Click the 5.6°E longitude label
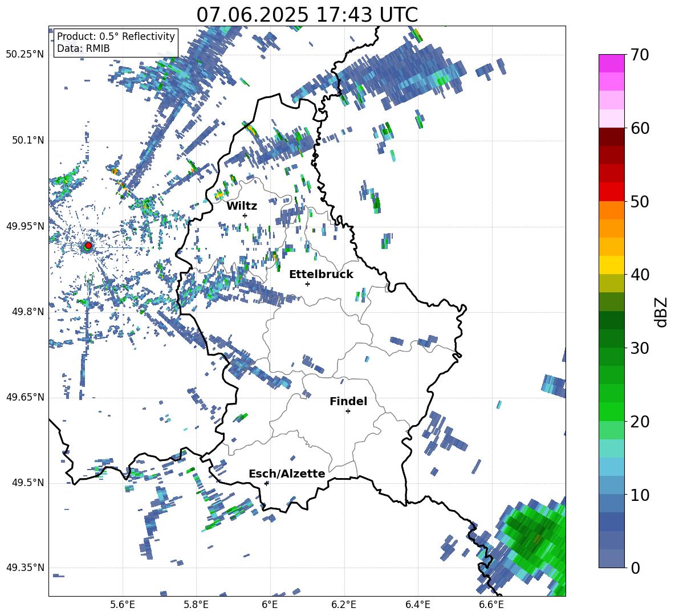 (123, 605)
